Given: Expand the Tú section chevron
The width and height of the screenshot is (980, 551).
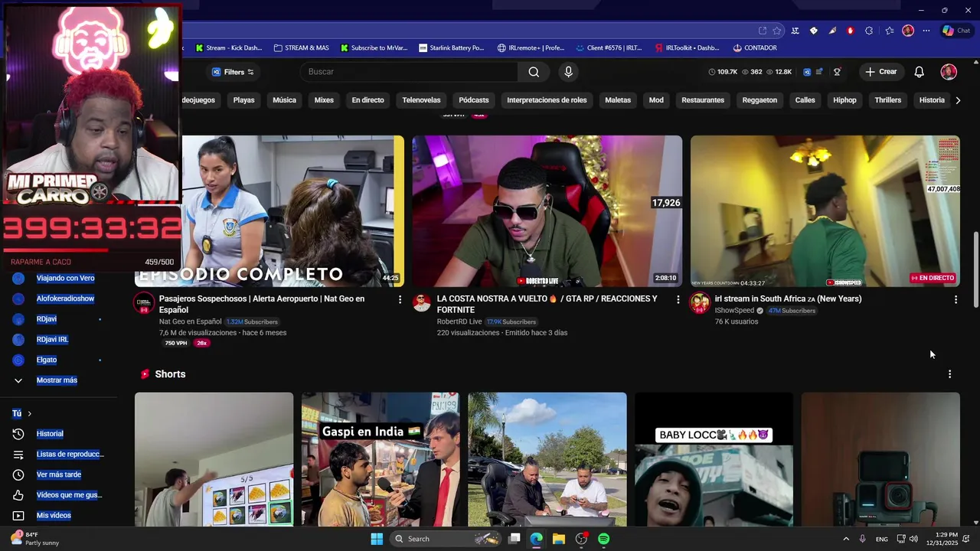Looking at the screenshot, I should [29, 413].
